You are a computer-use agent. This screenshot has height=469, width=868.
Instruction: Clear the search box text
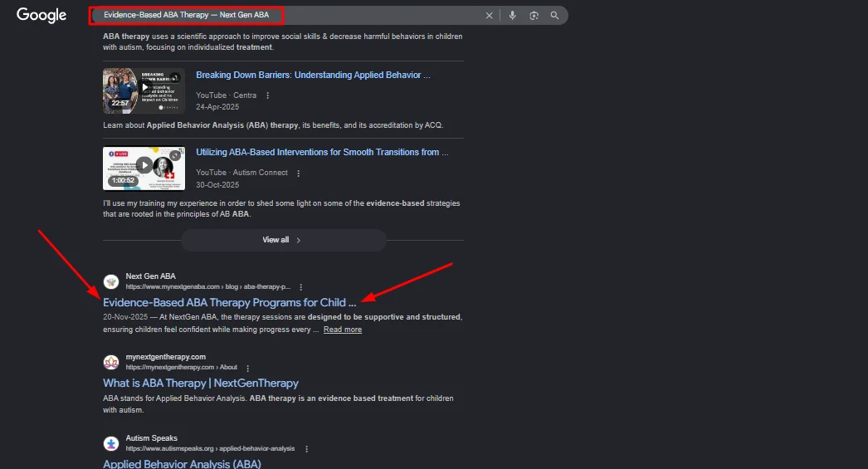[x=489, y=16]
